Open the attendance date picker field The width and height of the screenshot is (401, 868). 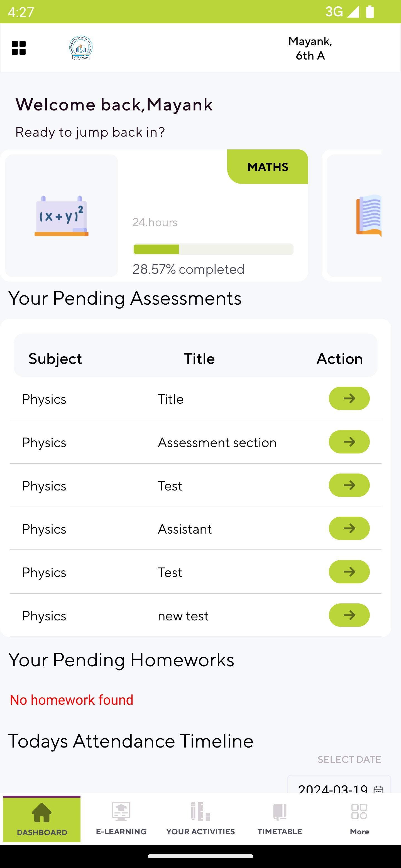click(339, 785)
